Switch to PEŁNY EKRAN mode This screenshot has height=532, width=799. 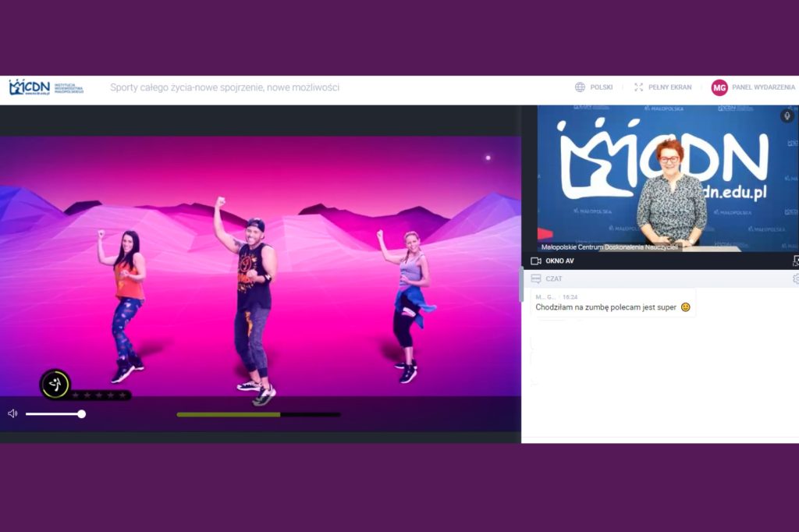click(x=669, y=87)
